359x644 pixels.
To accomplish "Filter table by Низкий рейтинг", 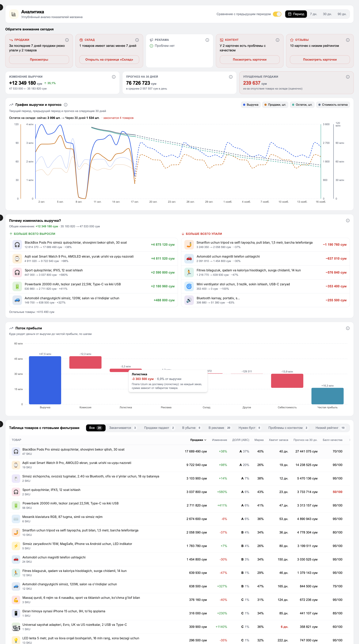I will (330, 428).
